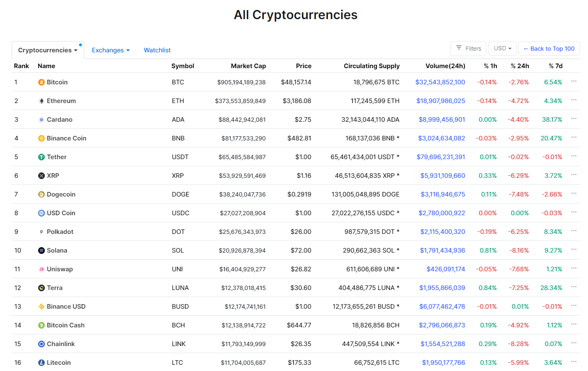Open the Ethereum name link
Image resolution: width=588 pixels, height=371 pixels.
tap(61, 101)
